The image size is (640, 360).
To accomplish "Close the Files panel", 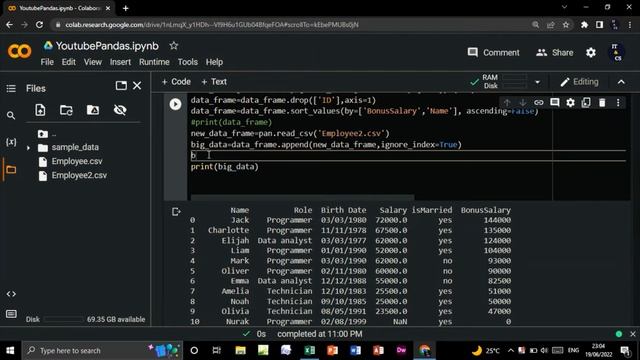I will click(x=137, y=86).
